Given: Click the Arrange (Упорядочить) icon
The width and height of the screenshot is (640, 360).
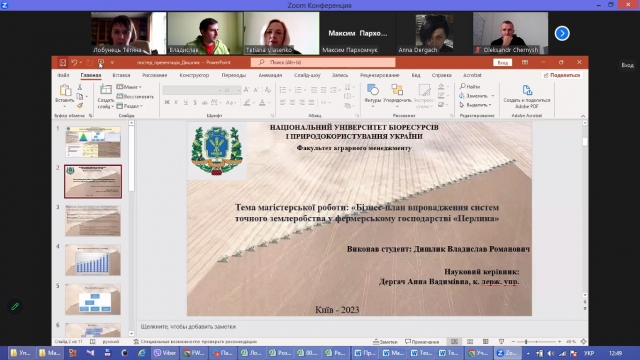Looking at the screenshot, I should (397, 89).
